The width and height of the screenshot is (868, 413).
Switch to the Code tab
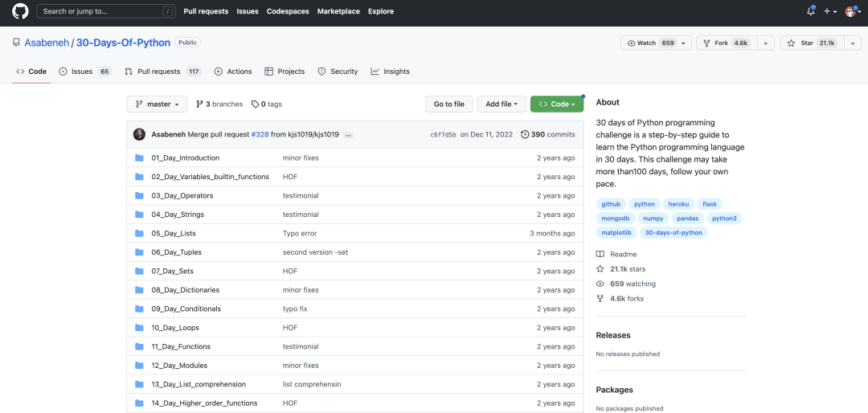(x=31, y=72)
